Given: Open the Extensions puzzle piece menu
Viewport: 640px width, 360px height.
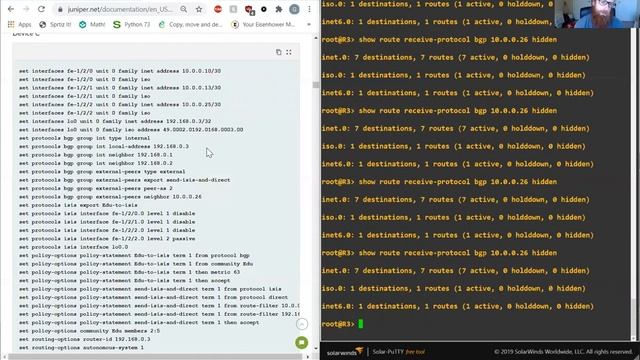Looking at the screenshot, I should (279, 9).
